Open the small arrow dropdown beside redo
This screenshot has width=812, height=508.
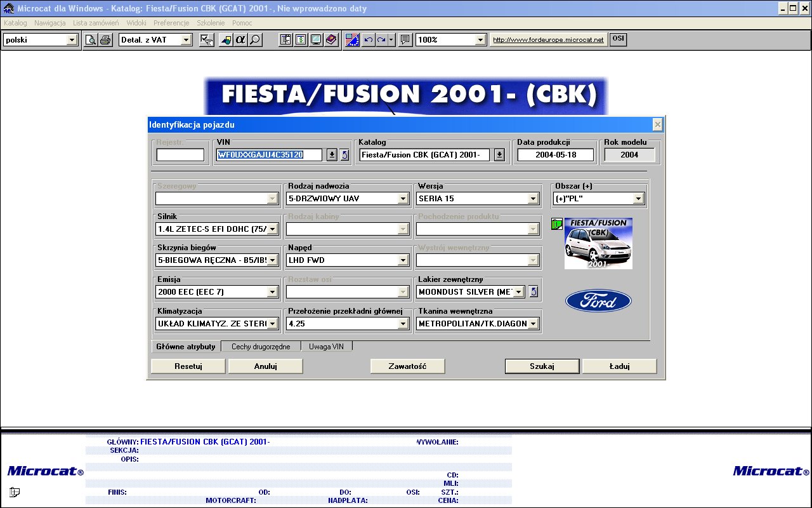pyautogui.click(x=391, y=39)
